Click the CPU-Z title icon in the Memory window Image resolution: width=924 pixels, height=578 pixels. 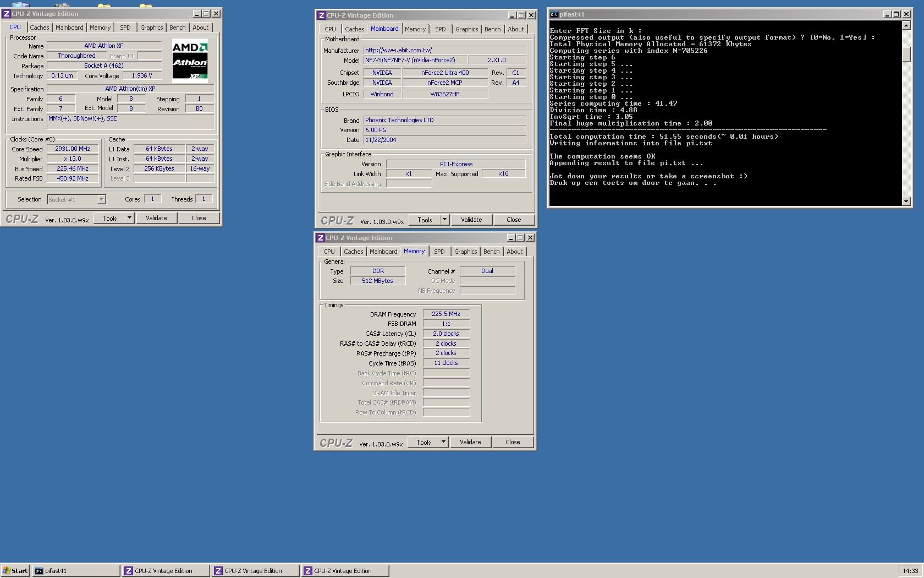(x=320, y=238)
